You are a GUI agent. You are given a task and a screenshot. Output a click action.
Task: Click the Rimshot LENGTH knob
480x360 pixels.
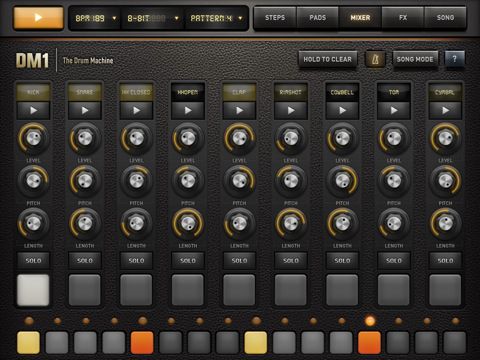(x=291, y=223)
